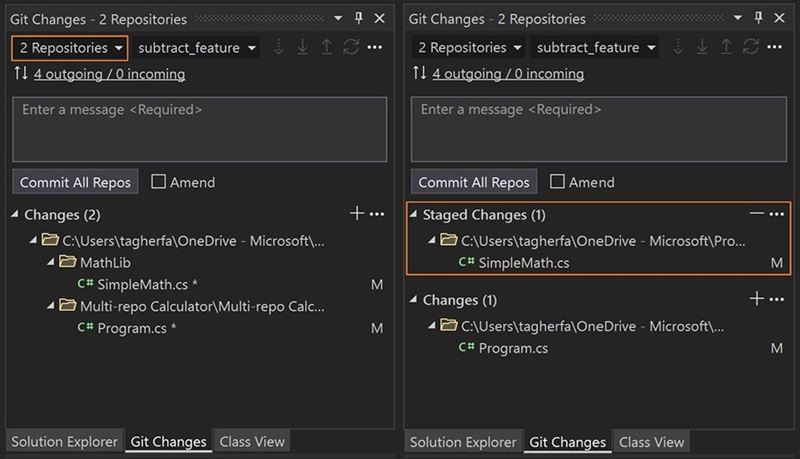Viewport: 800px width, 459px height.
Task: Open window position dropdown arrow in right panel title
Action: pyautogui.click(x=738, y=18)
